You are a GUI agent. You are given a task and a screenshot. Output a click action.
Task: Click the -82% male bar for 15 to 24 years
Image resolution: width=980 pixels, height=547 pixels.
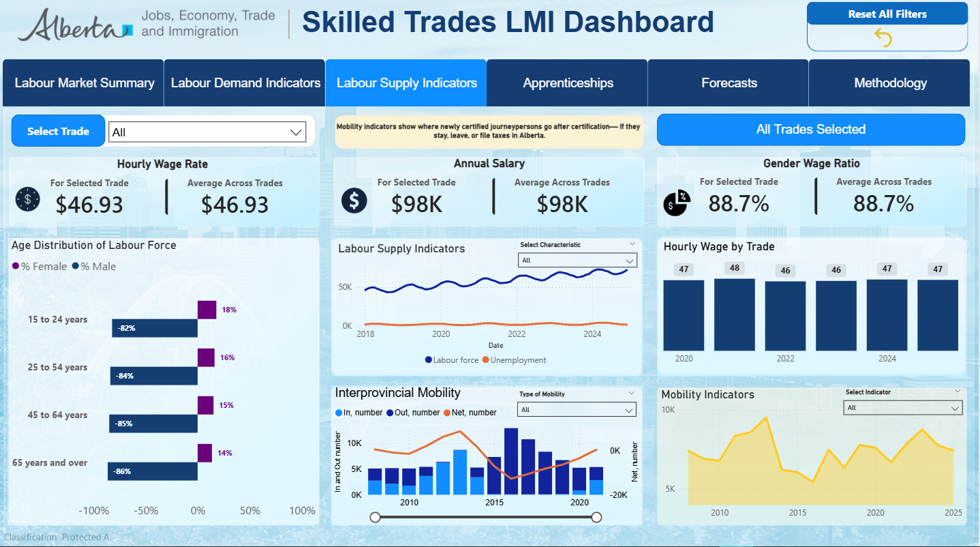click(155, 328)
